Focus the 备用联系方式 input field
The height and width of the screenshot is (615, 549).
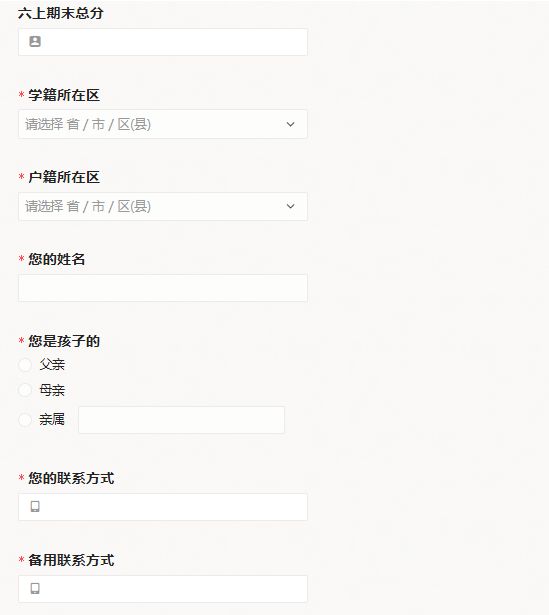[x=163, y=589]
